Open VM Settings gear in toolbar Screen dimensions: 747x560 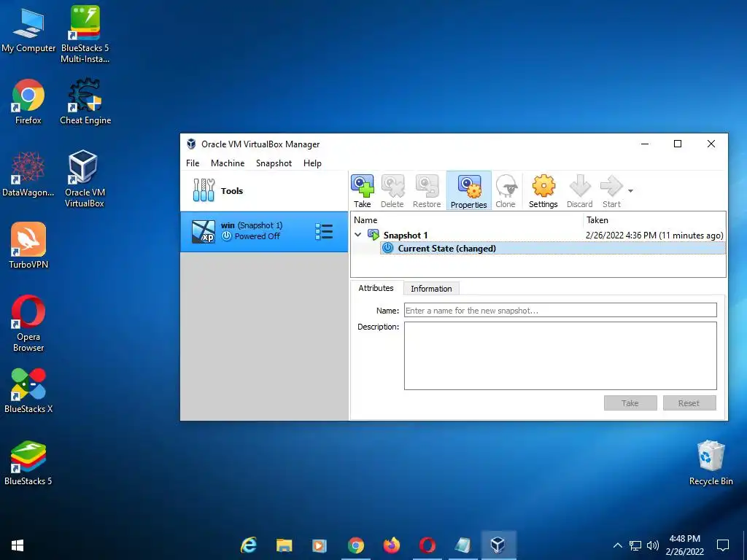pyautogui.click(x=543, y=191)
